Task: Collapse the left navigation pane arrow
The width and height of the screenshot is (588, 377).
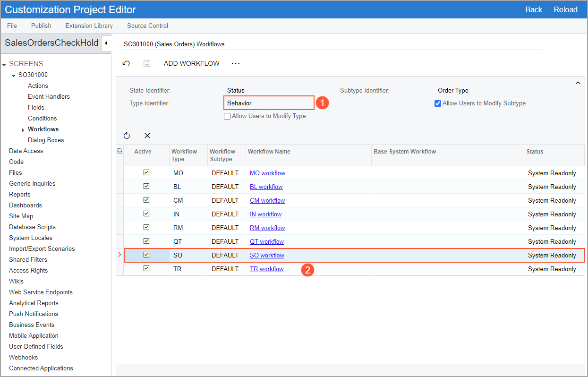Action: [106, 43]
